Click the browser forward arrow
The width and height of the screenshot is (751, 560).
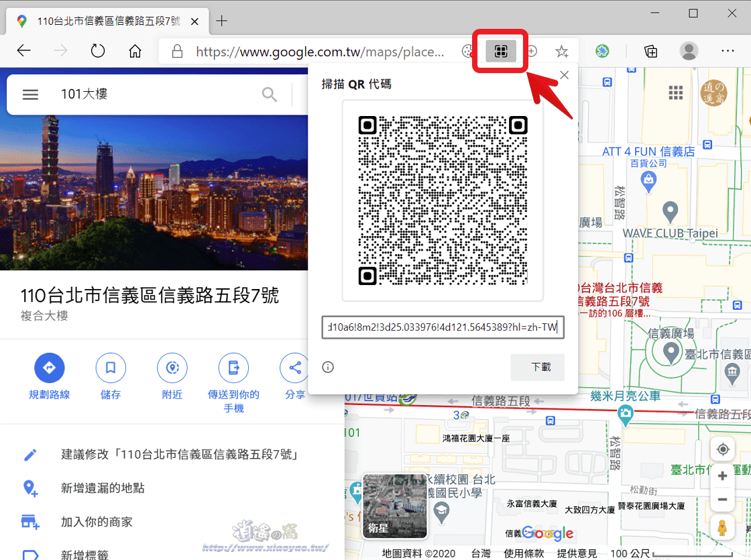60,50
